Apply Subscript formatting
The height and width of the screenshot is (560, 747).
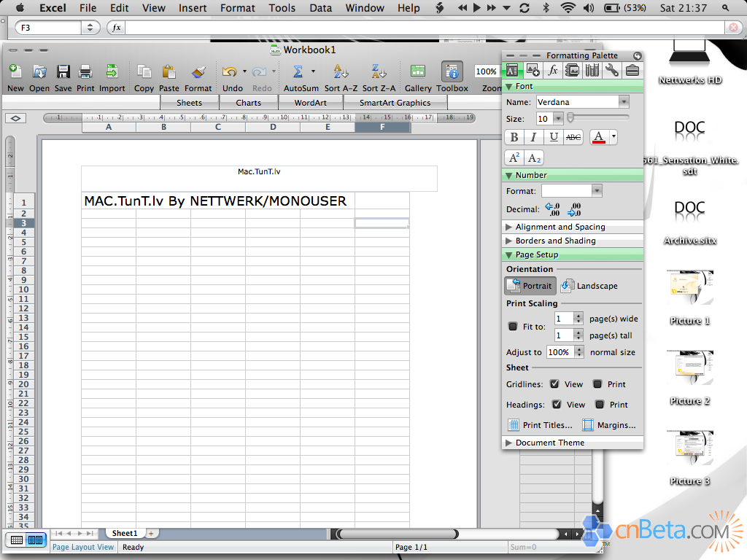[534, 157]
